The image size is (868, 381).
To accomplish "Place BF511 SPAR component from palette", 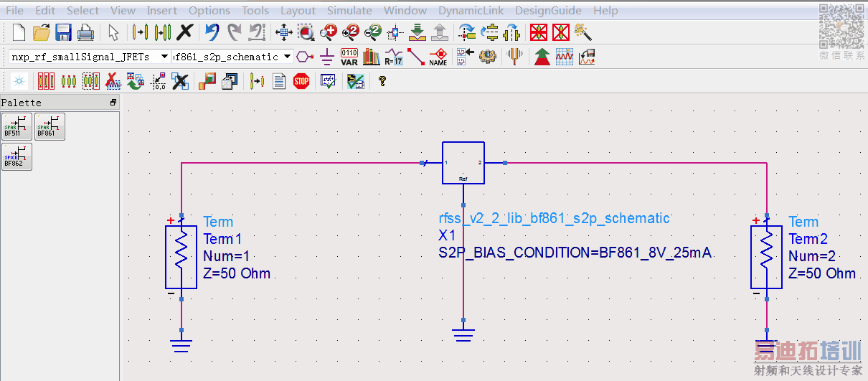I will coord(16,126).
